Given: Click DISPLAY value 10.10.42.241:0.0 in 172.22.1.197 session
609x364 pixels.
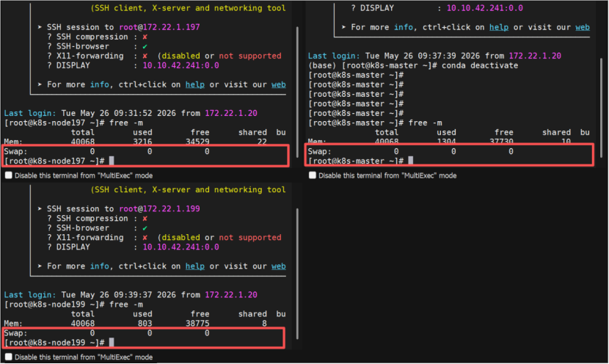Looking at the screenshot, I should (x=181, y=65).
